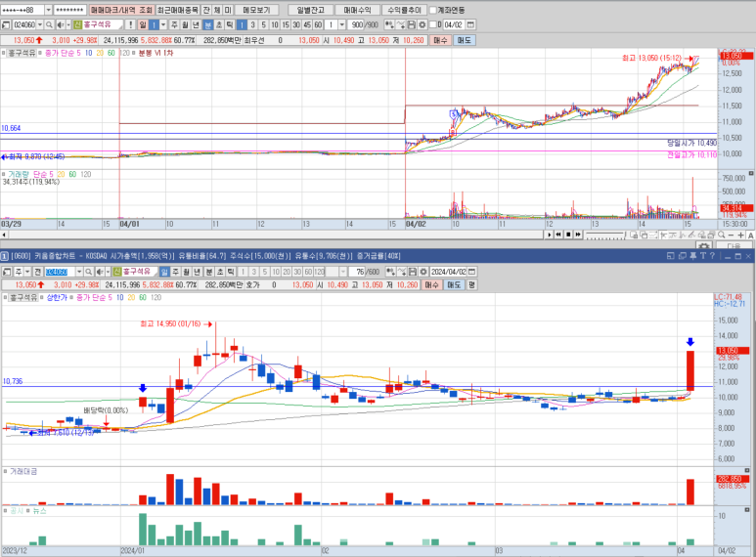The width and height of the screenshot is (756, 557).
Task: Expand stock code 024060 dropdown in upper toolbar
Action: pyautogui.click(x=40, y=24)
